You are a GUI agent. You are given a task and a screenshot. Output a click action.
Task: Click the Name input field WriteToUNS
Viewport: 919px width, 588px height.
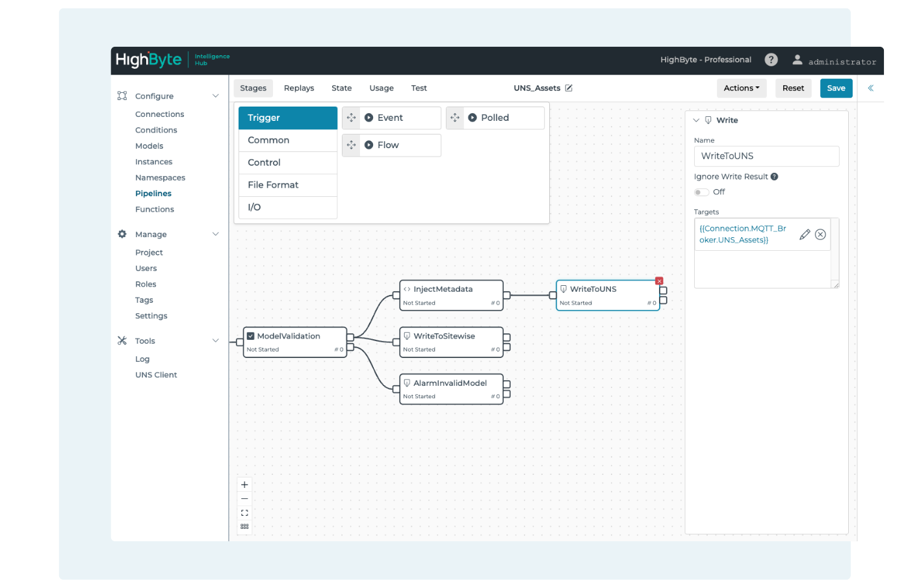pos(766,157)
